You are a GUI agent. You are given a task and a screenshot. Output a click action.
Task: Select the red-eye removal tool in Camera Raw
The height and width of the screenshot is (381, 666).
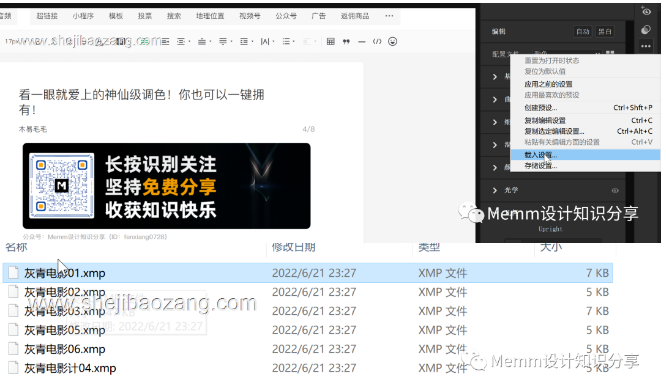[646, 11]
